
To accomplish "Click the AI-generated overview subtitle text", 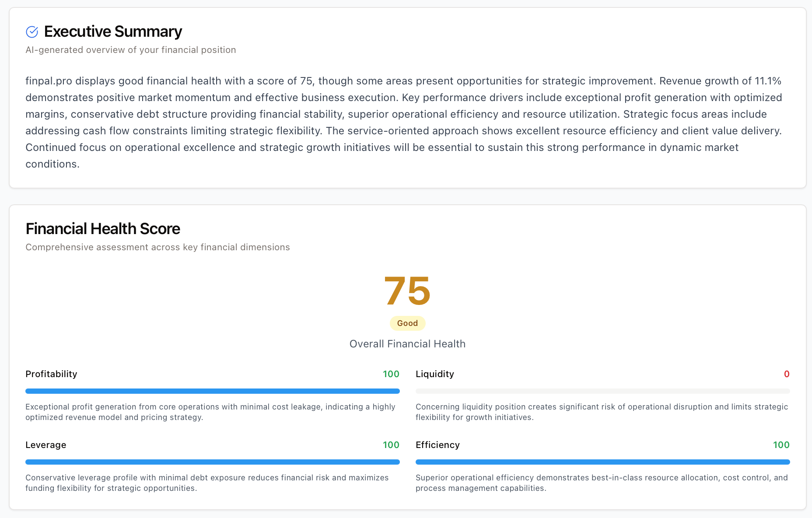I will pyautogui.click(x=131, y=50).
